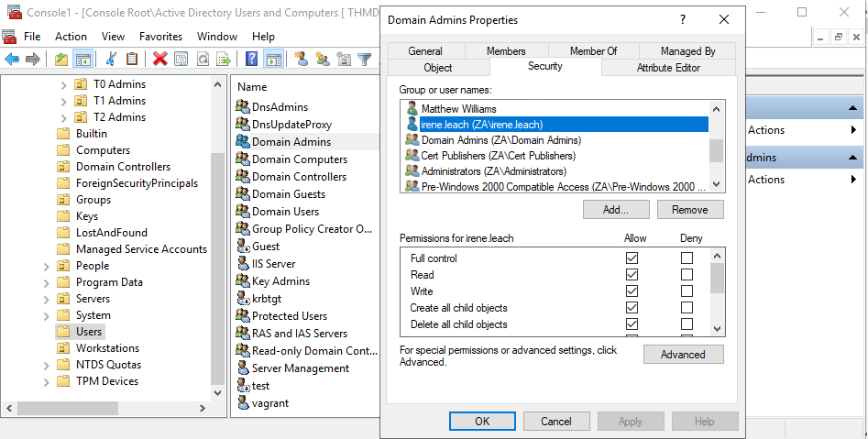Toggle Show/Hide Console Tree icon

click(x=82, y=59)
